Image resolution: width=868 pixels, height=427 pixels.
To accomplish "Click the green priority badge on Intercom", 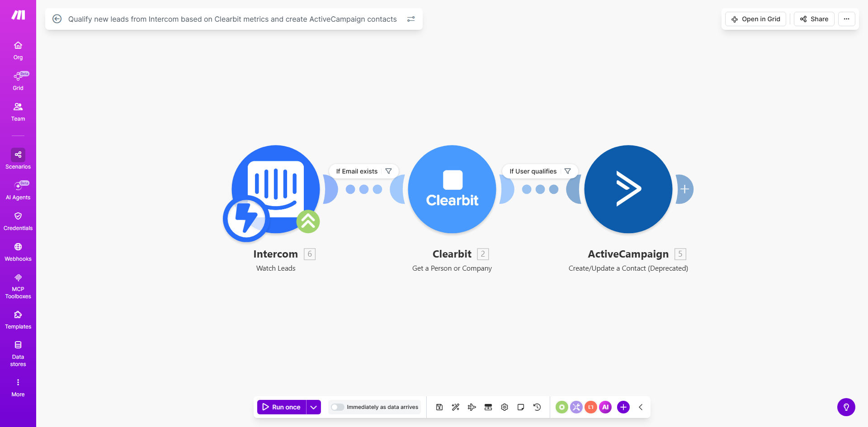I will click(x=308, y=221).
